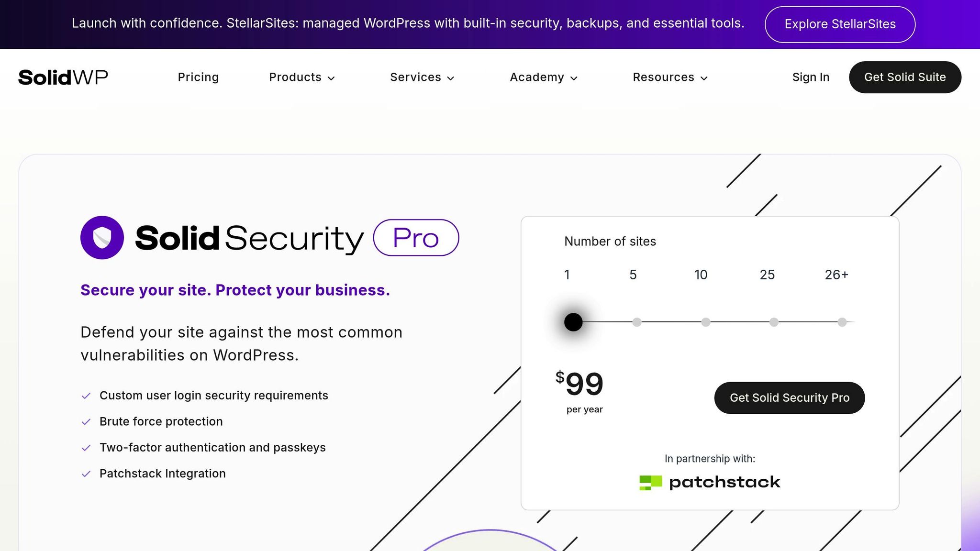The image size is (980, 551).
Task: Click the Solid Security shield icon
Action: (x=102, y=237)
